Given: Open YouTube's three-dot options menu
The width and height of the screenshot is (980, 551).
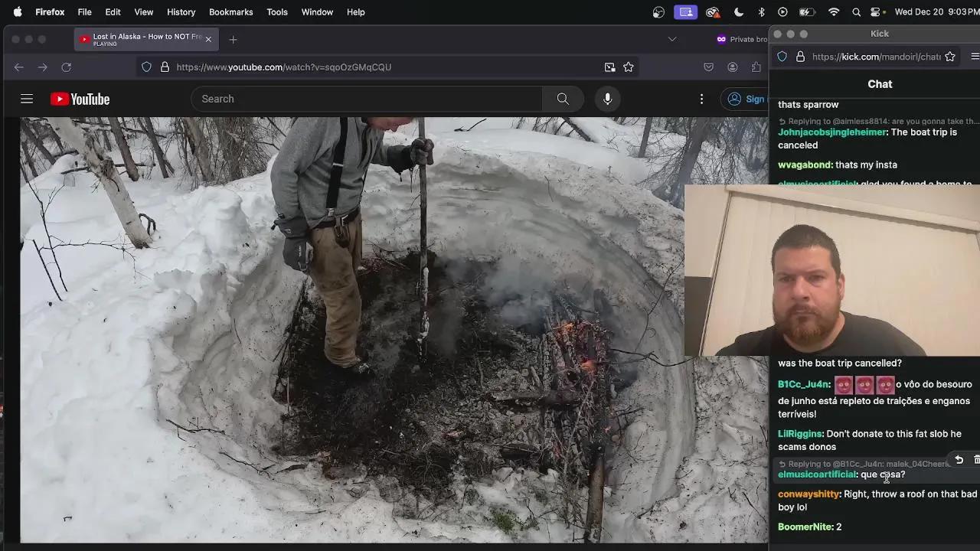Looking at the screenshot, I should pyautogui.click(x=702, y=99).
